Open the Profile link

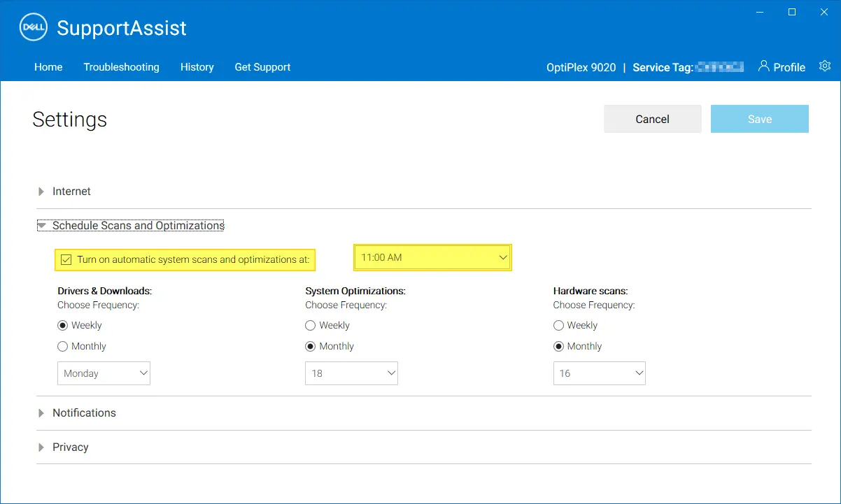(x=789, y=67)
